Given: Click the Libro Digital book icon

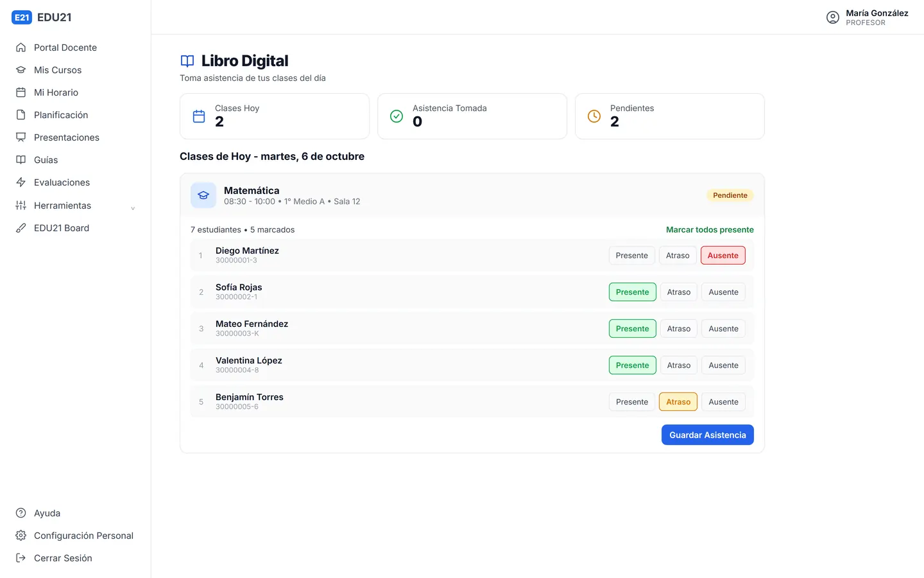Looking at the screenshot, I should pos(187,61).
